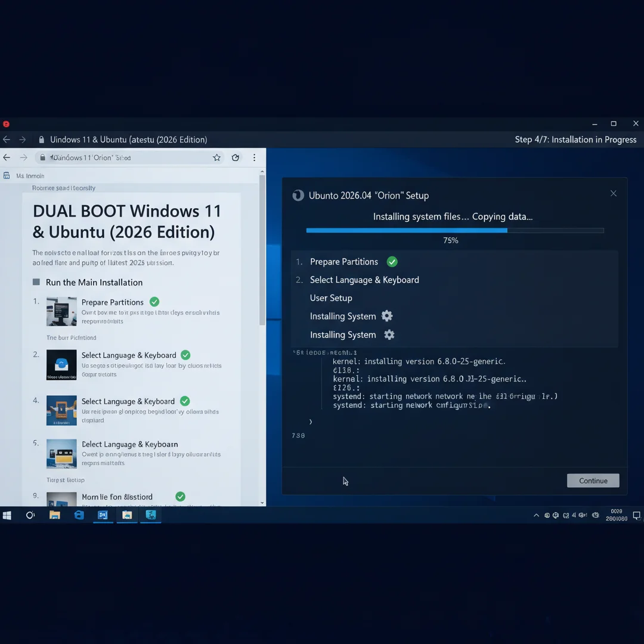This screenshot has height=644, width=644.
Task: Click the gear icon beside the first Installing System
Action: (x=387, y=316)
